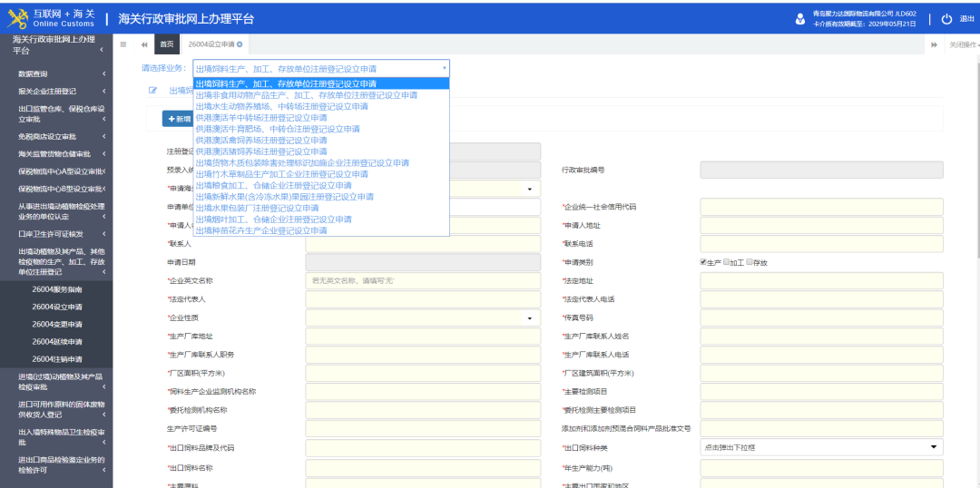The image size is (980, 488).
Task: Click the 联系电话 input field
Action: point(821,244)
